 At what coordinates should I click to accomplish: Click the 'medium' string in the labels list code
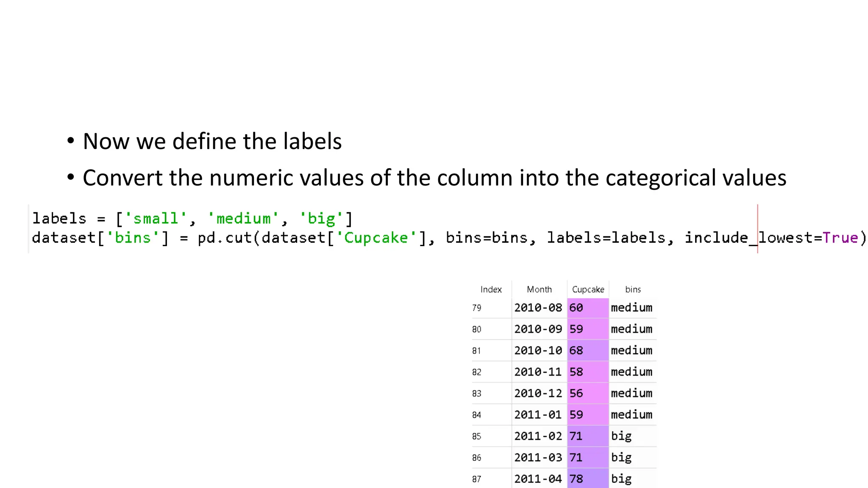[243, 219]
